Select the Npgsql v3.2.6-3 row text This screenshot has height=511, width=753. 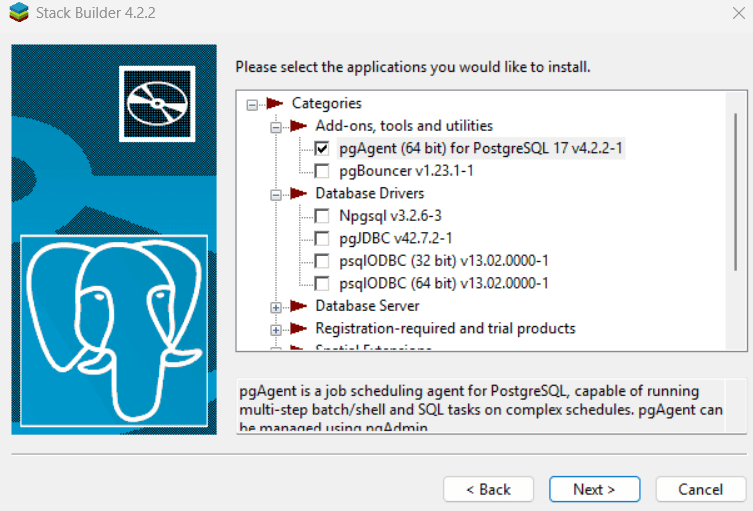click(390, 216)
